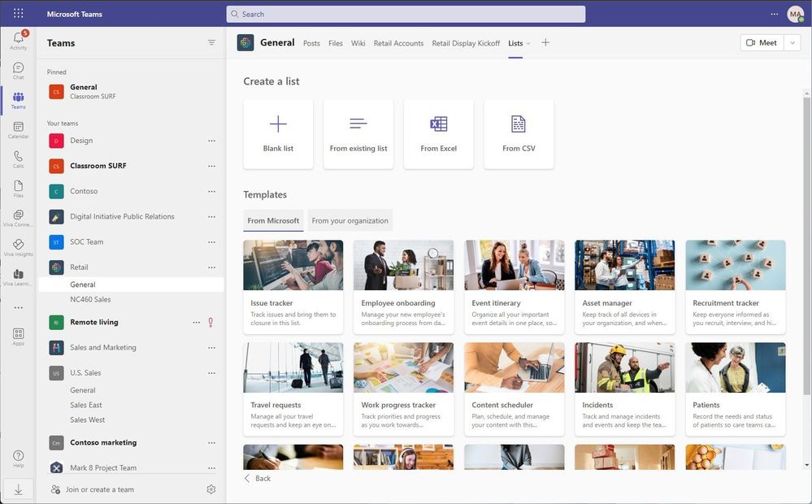
Task: Open Viva Insights app icon
Action: click(18, 248)
